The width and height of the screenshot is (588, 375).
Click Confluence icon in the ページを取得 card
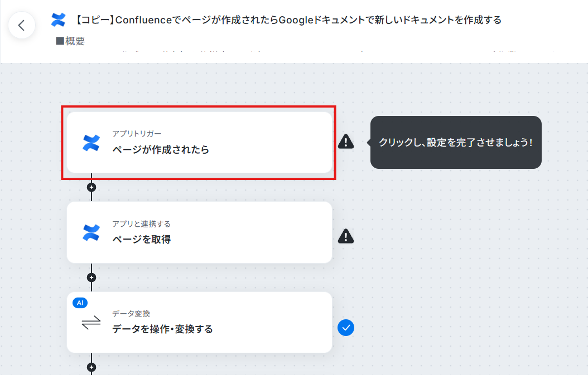pyautogui.click(x=91, y=233)
